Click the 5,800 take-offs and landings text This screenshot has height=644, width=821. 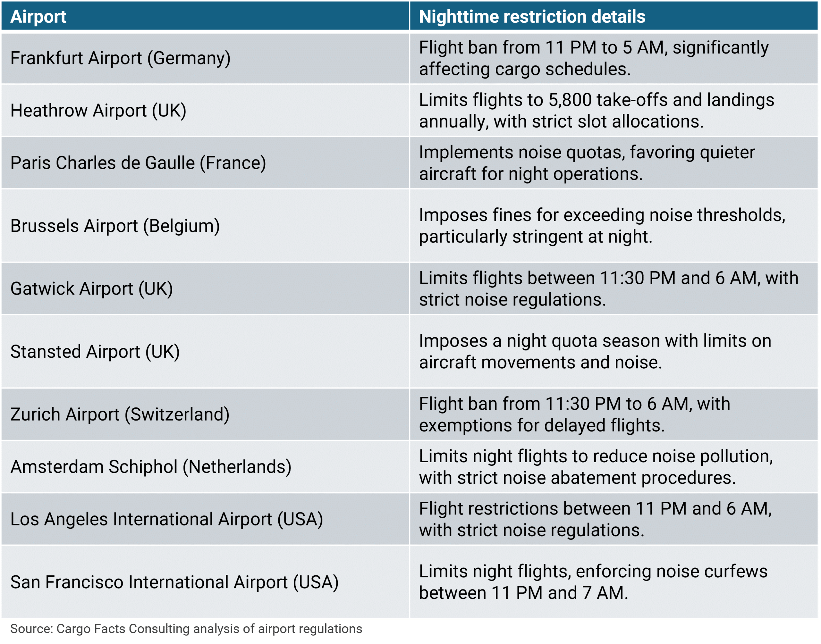(x=597, y=111)
